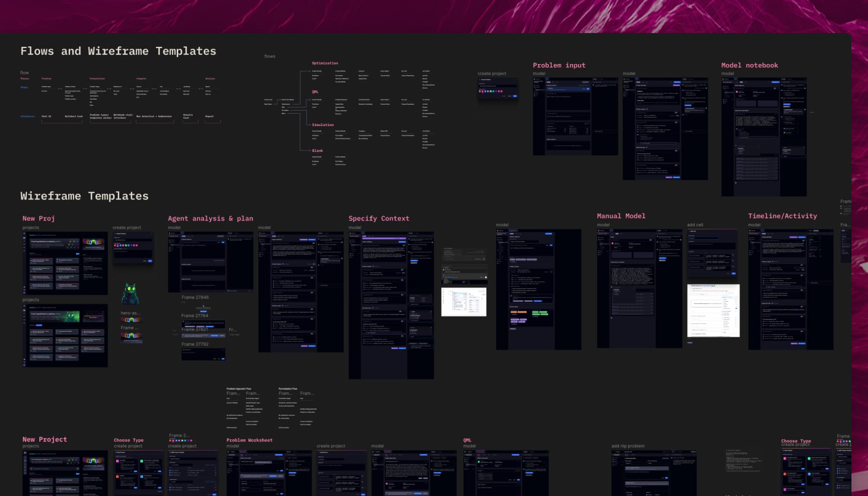
Task: Select the projects frame with cat banner
Action: click(x=65, y=335)
